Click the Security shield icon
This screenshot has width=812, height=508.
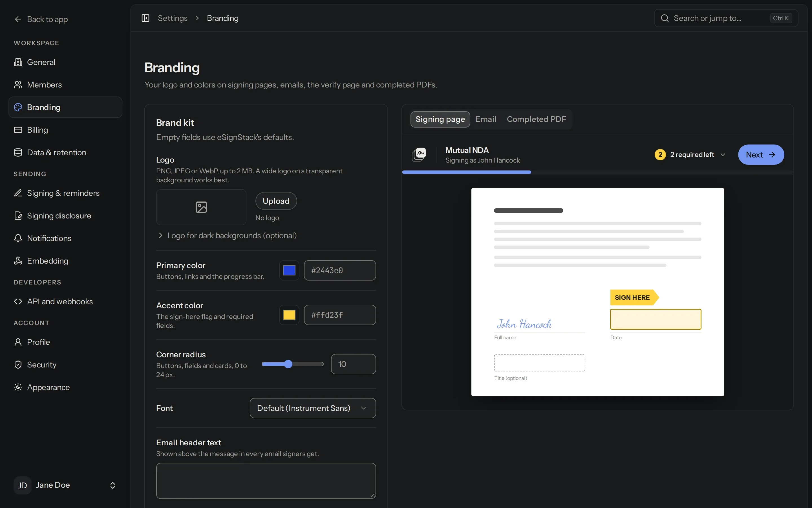coord(18,365)
